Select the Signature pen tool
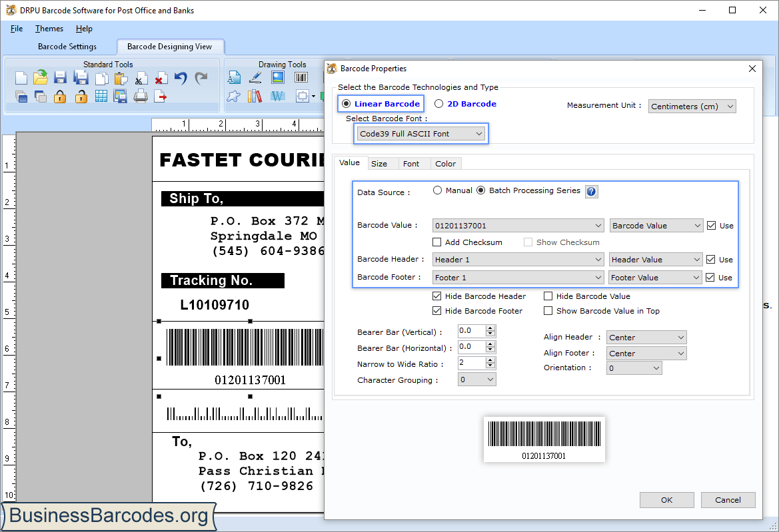The width and height of the screenshot is (779, 532). (255, 77)
